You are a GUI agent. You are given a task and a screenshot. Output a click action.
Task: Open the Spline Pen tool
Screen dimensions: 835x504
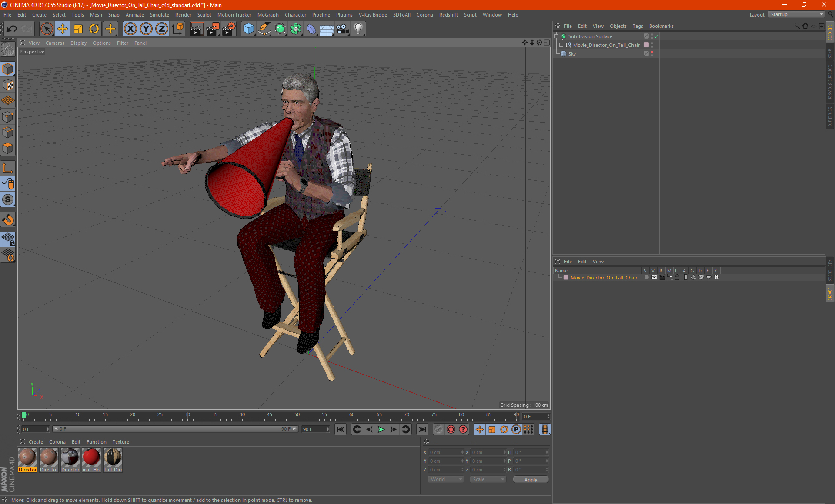[264, 29]
